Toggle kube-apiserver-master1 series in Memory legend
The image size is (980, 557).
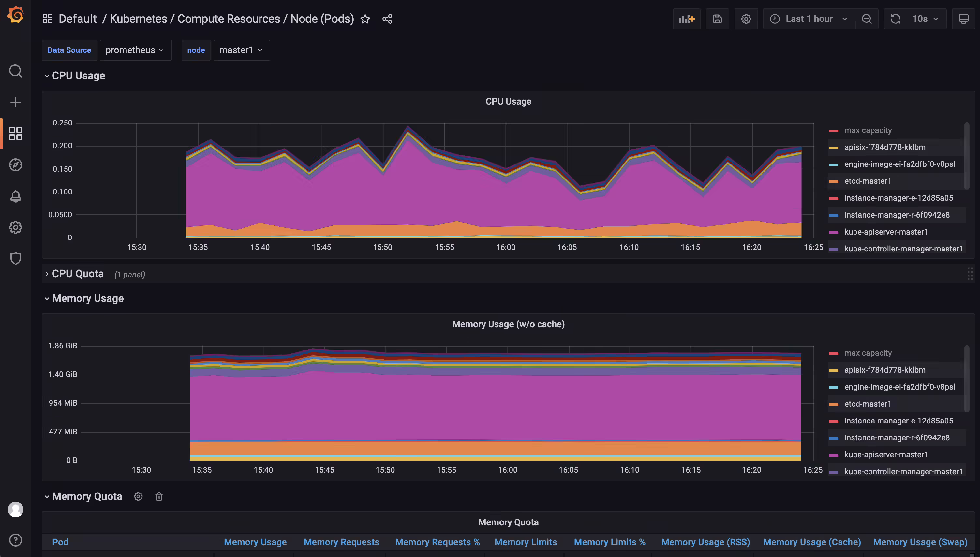click(x=886, y=454)
